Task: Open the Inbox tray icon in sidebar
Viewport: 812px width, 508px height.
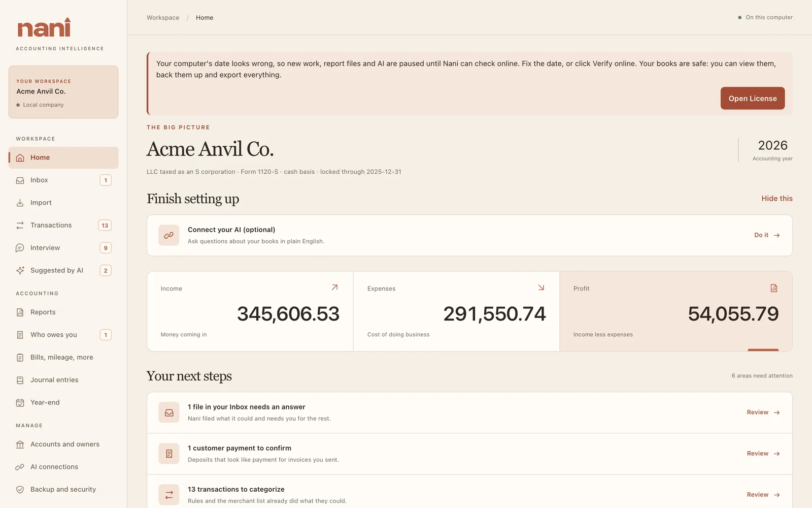Action: [20, 180]
